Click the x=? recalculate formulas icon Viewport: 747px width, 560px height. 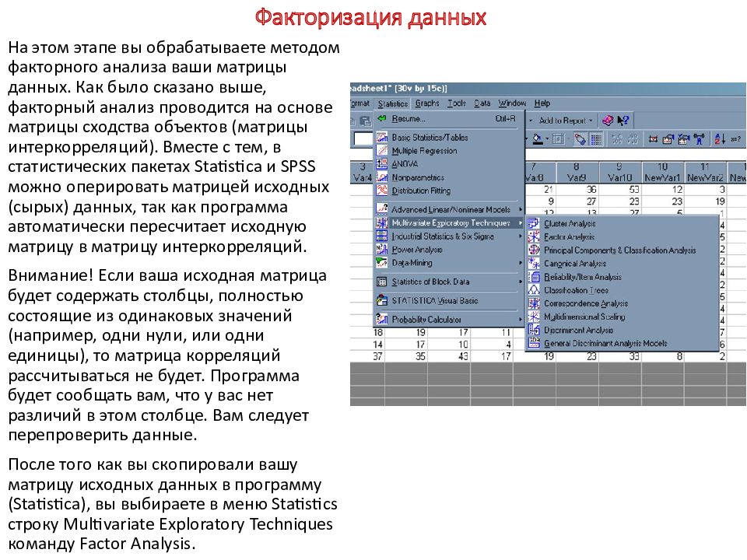click(735, 139)
